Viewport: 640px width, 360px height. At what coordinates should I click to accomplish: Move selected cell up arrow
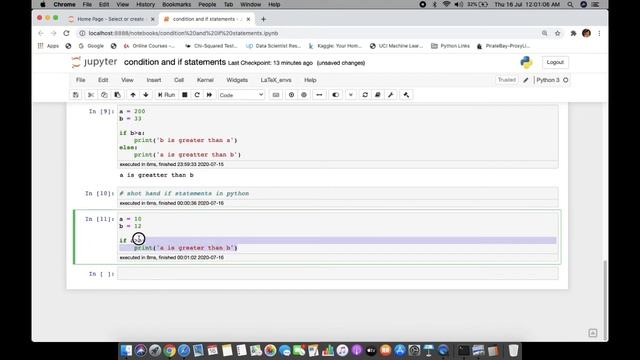(x=133, y=95)
